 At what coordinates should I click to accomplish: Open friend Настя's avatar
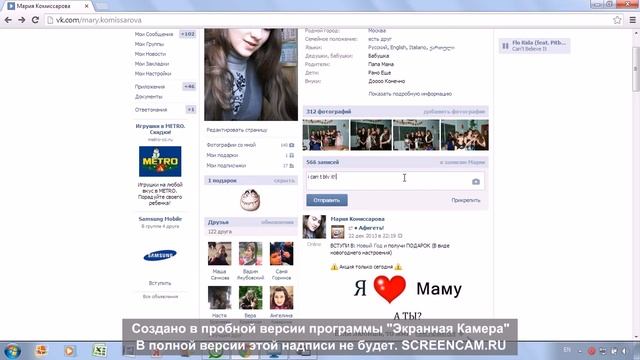(x=220, y=298)
